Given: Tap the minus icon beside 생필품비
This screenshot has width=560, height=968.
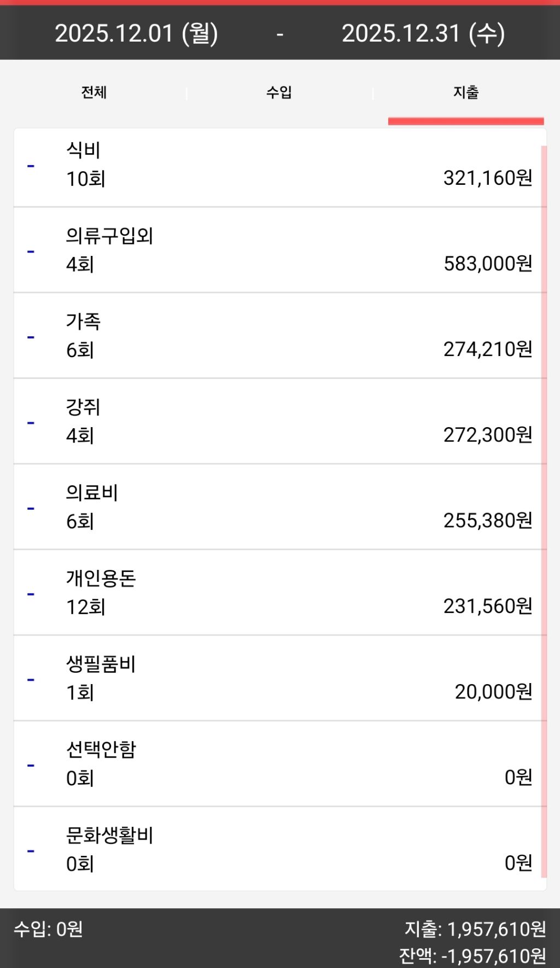Looking at the screenshot, I should pyautogui.click(x=31, y=680).
